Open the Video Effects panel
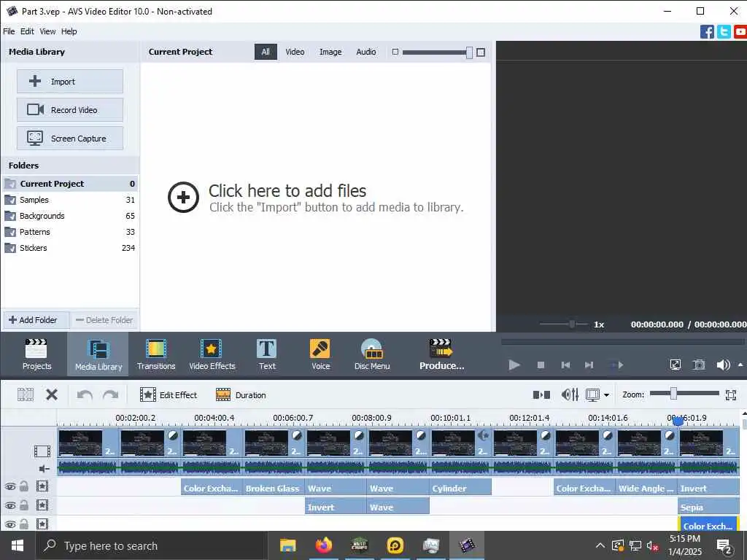The width and height of the screenshot is (747, 560). point(212,354)
